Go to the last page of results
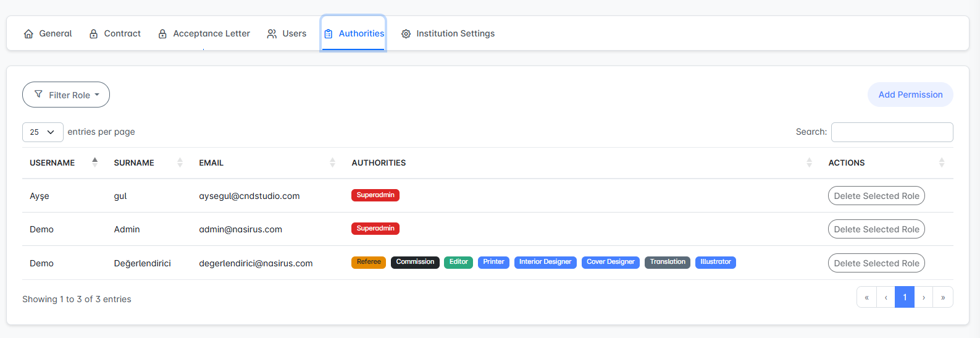The height and width of the screenshot is (338, 980). tap(942, 297)
